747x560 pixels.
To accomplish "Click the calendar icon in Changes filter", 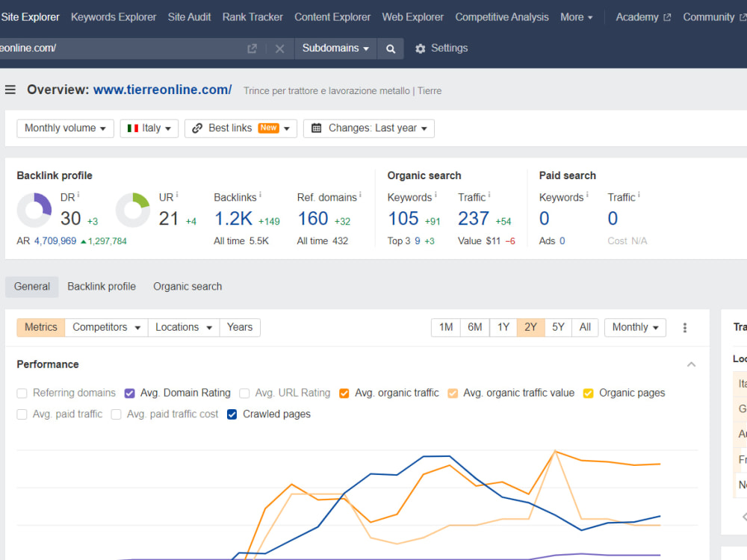I will point(316,128).
